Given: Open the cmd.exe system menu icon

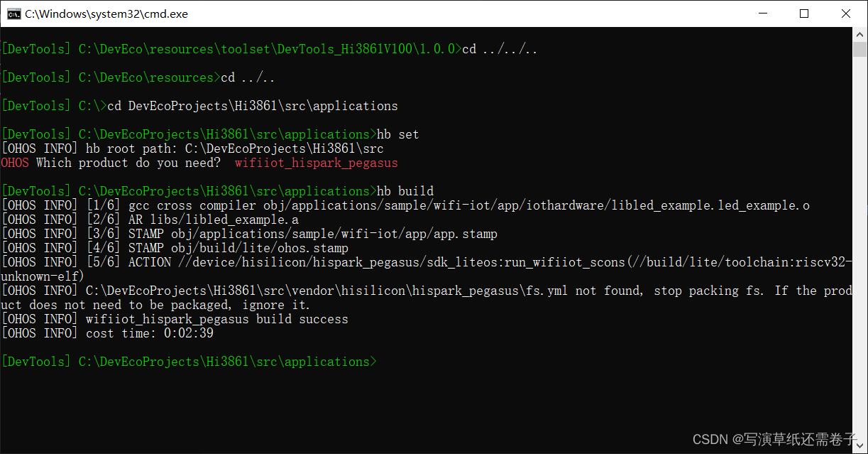Looking at the screenshot, I should click(13, 13).
